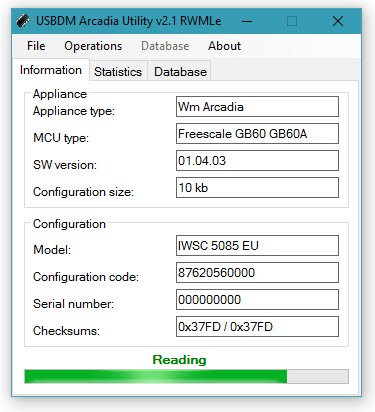Click the window title 'USBDM Arcadia Utility v2.1 RWMLe'
The height and width of the screenshot is (412, 375).
129,21
